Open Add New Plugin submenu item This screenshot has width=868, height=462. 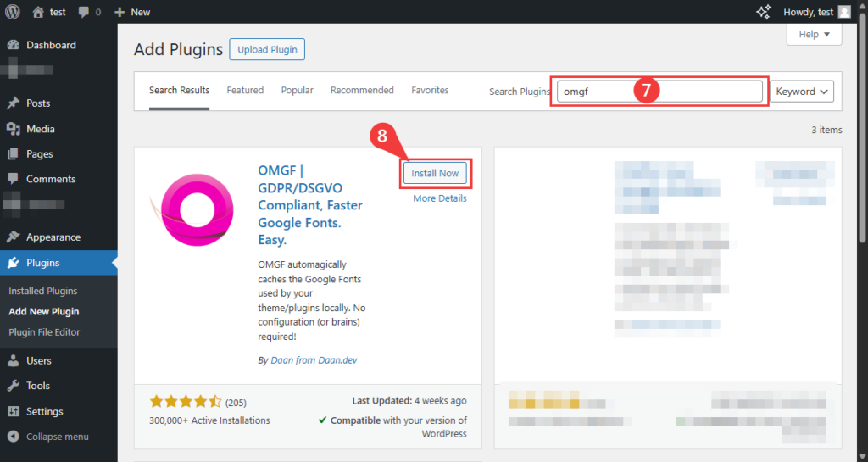44,311
